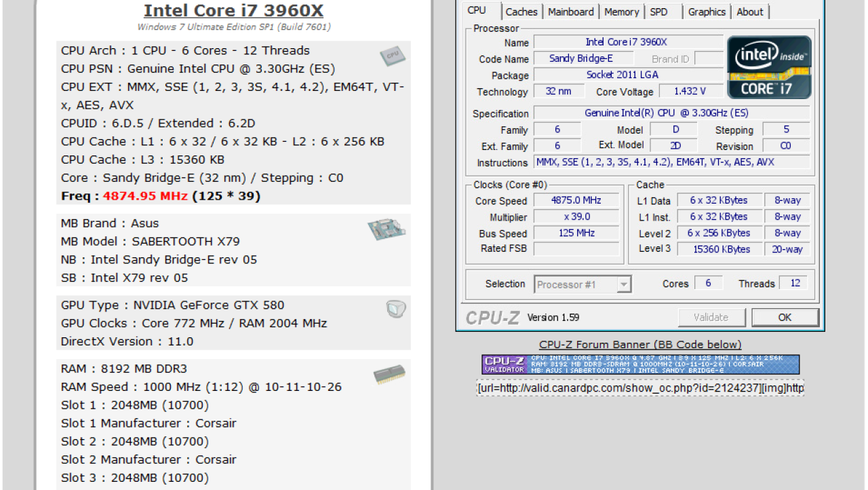Click the Ext. Model value 2D
The image size is (868, 490).
click(673, 145)
